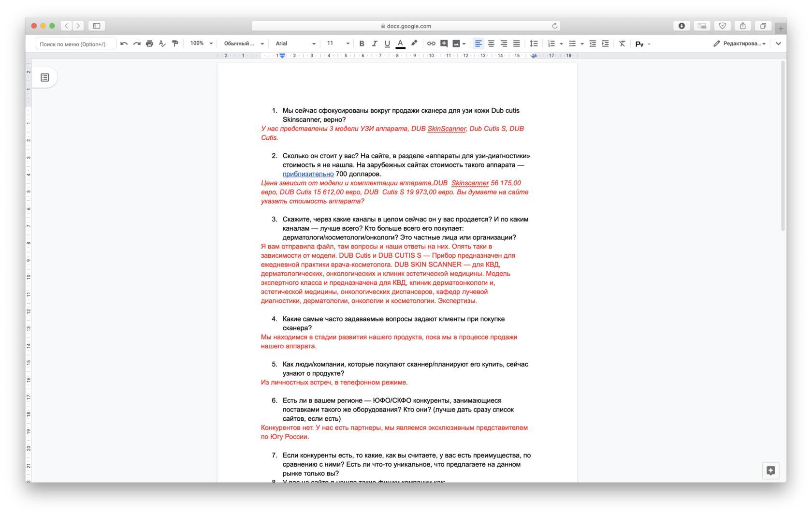Align text to the left

coord(478,44)
